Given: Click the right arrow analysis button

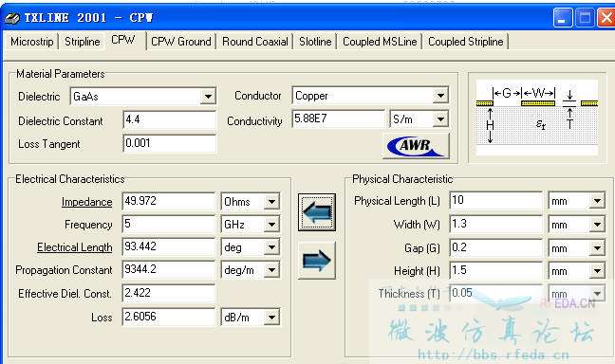Looking at the screenshot, I should [x=317, y=260].
